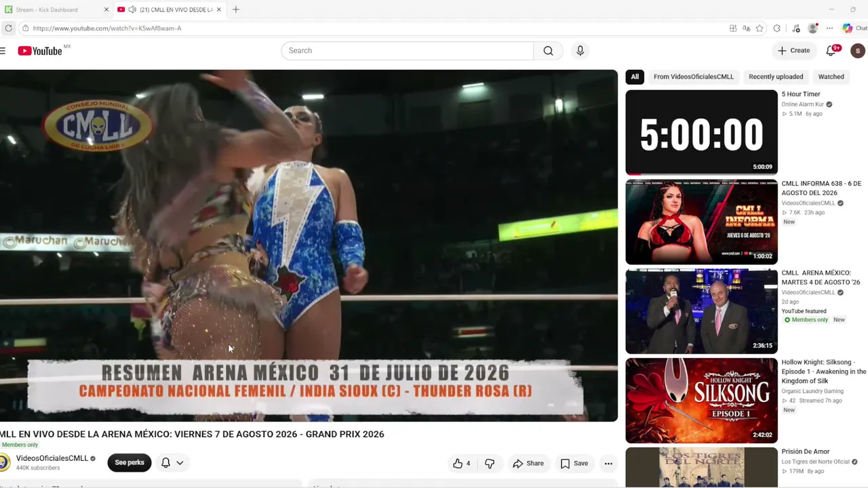Select the Watched filter chip
The width and height of the screenshot is (868, 488).
pos(831,77)
